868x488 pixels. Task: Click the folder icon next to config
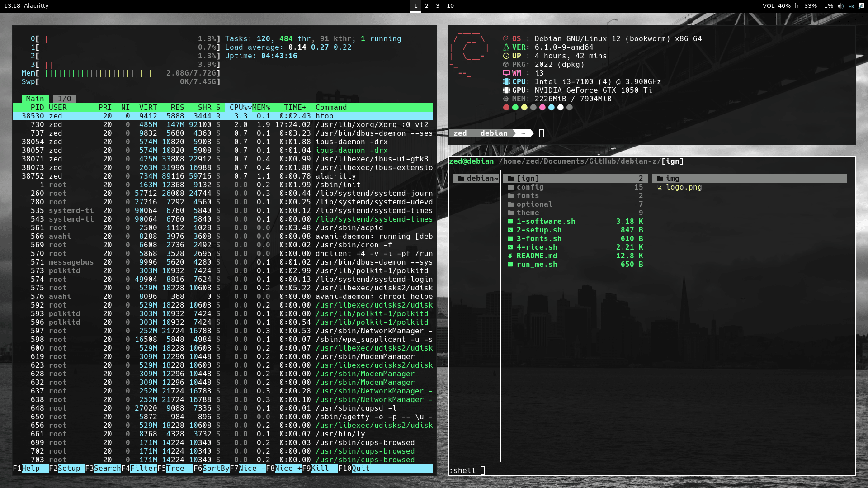pyautogui.click(x=510, y=186)
